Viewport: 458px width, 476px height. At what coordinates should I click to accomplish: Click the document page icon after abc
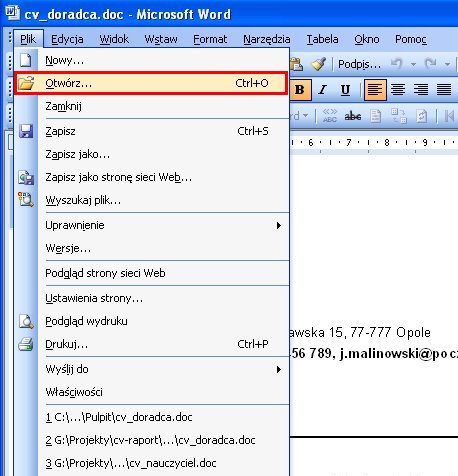(x=376, y=116)
